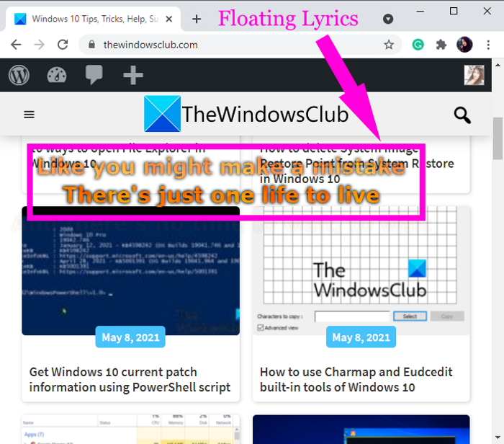Open the WordPress logo menu
The height and width of the screenshot is (444, 504).
[19, 75]
